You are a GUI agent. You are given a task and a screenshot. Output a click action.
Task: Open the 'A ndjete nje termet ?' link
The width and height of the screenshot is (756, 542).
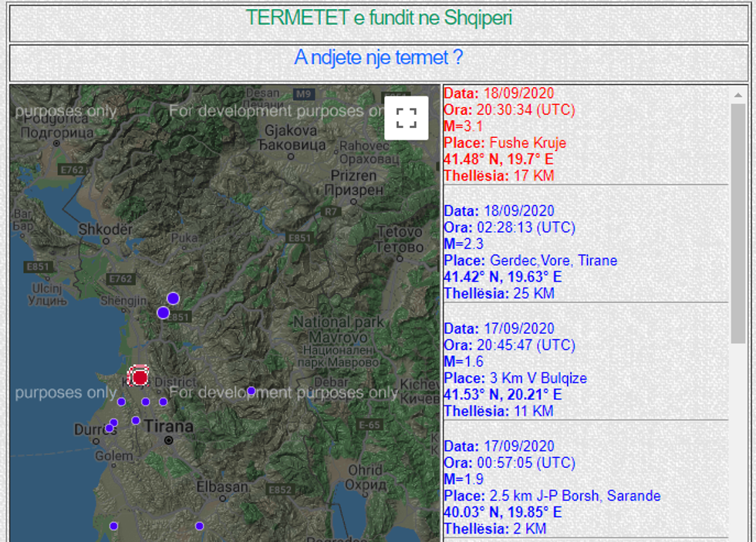tap(378, 59)
